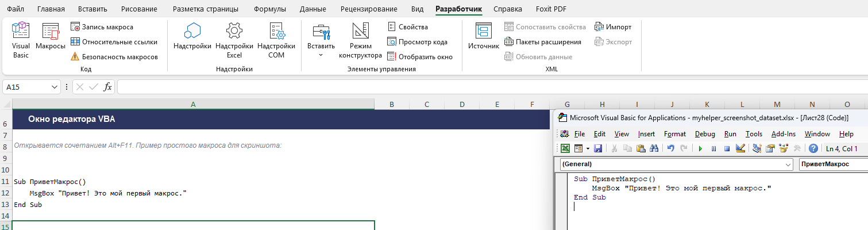Switch to the Рецензирование tab
Viewport: 868px width, 230px height.
[x=369, y=9]
